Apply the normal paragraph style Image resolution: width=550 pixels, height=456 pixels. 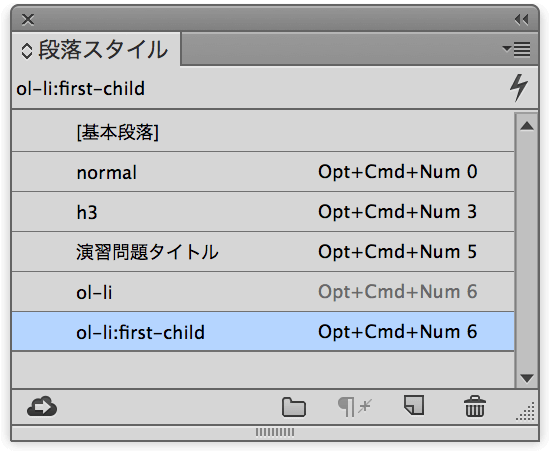[x=263, y=172]
